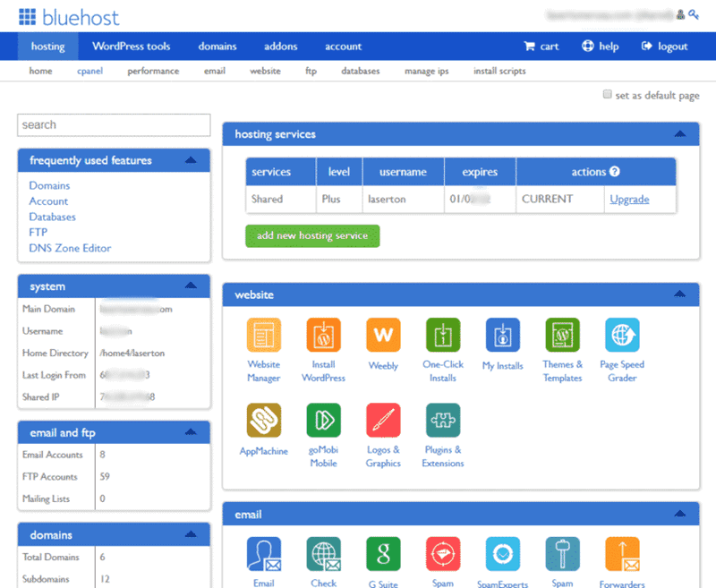Open the G Suite icon
Image resolution: width=716 pixels, height=588 pixels.
pyautogui.click(x=383, y=554)
